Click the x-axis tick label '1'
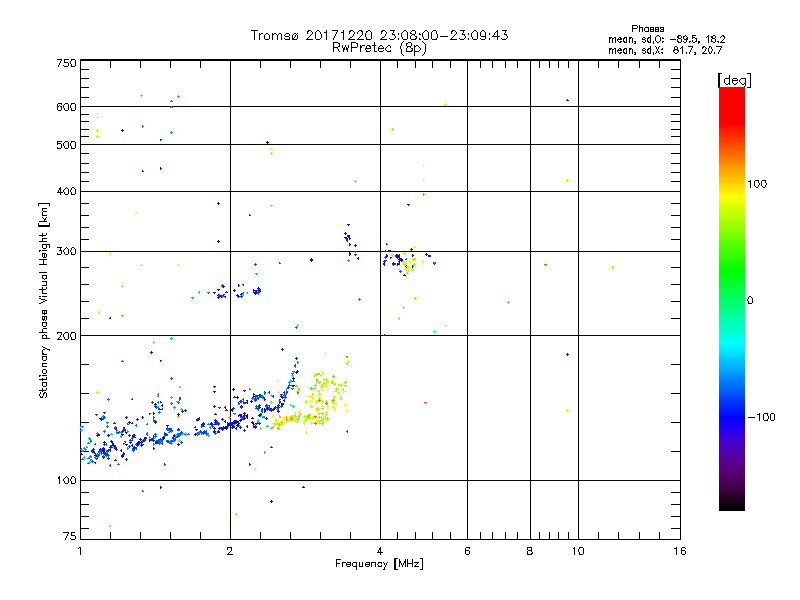The image size is (800, 600). tap(80, 551)
